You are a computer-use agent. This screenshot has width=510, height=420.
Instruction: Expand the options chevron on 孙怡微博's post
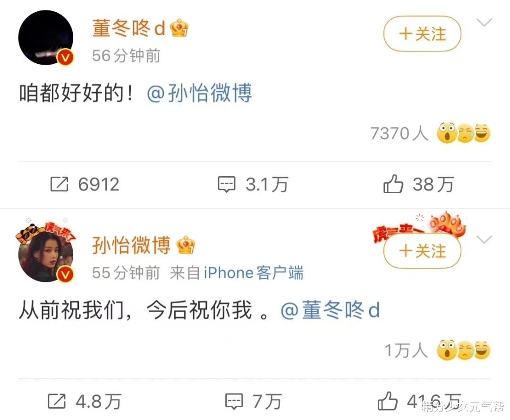pyautogui.click(x=484, y=240)
